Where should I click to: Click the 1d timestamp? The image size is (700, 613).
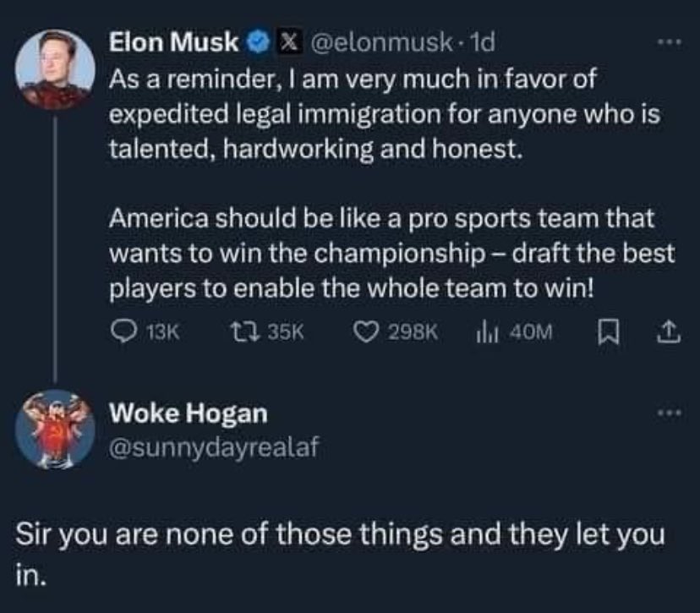coord(482,42)
